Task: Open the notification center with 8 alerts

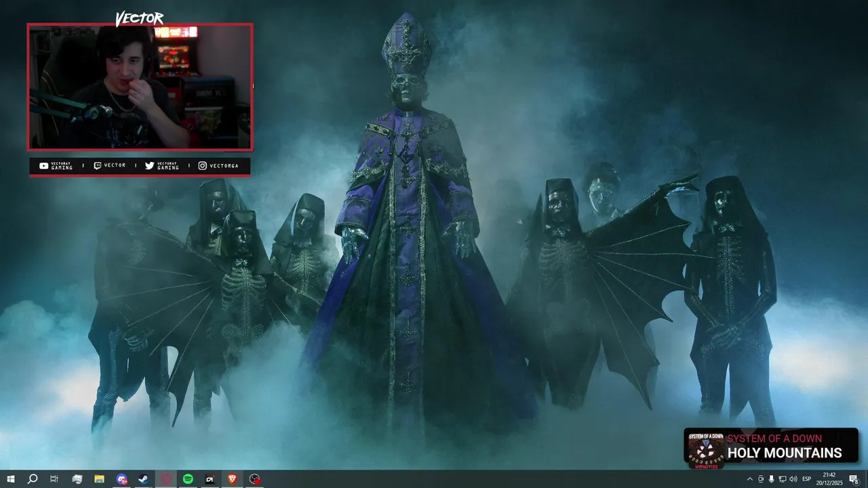Action: [854, 479]
